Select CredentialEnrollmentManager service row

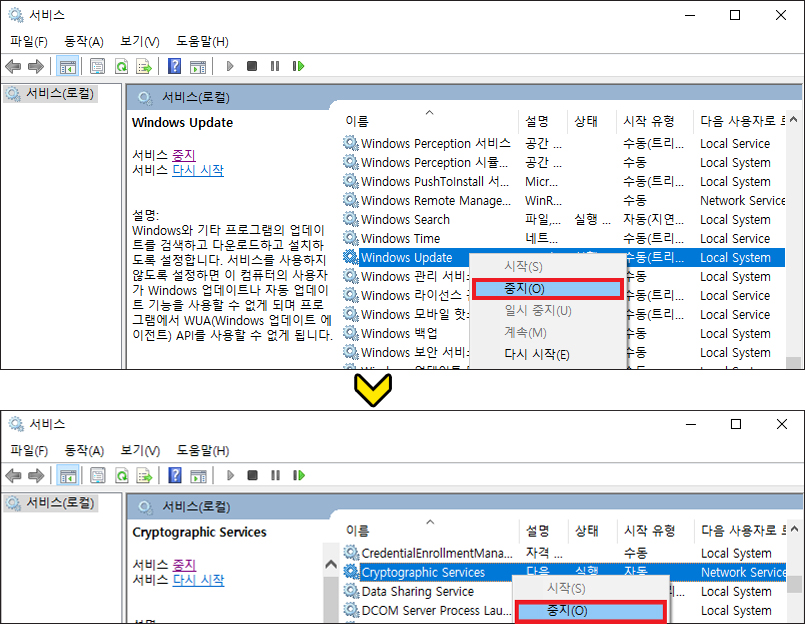pyautogui.click(x=565, y=553)
